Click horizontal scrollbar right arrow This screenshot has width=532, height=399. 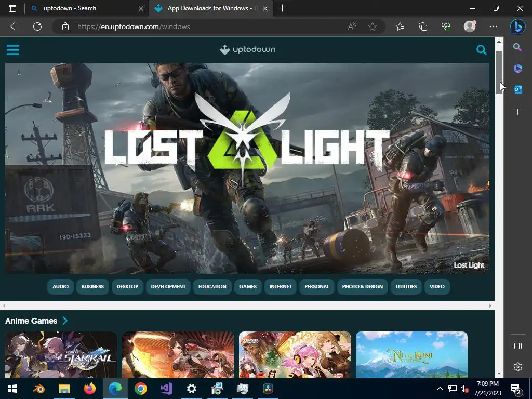490,305
